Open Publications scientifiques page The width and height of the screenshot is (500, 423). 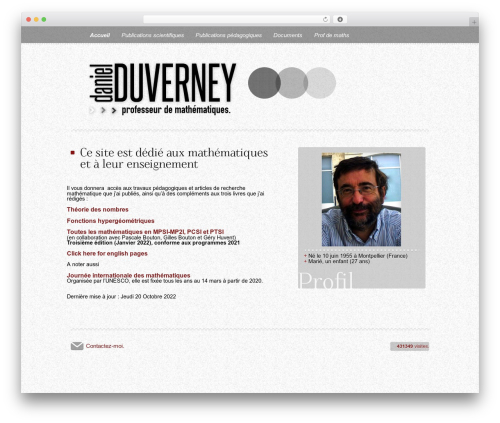point(153,35)
